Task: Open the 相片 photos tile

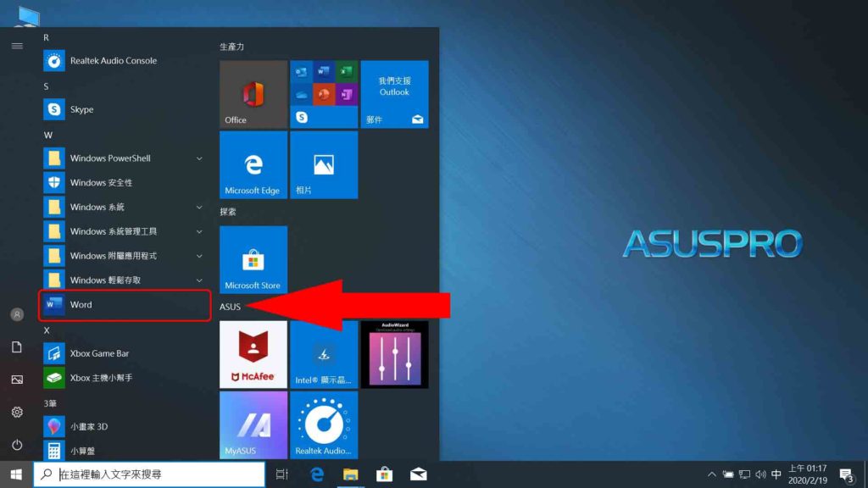Action: (x=324, y=165)
